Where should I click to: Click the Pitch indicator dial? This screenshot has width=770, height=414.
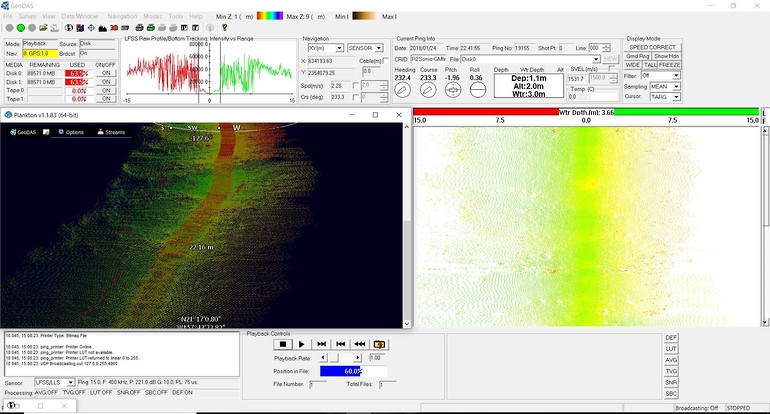tap(453, 90)
